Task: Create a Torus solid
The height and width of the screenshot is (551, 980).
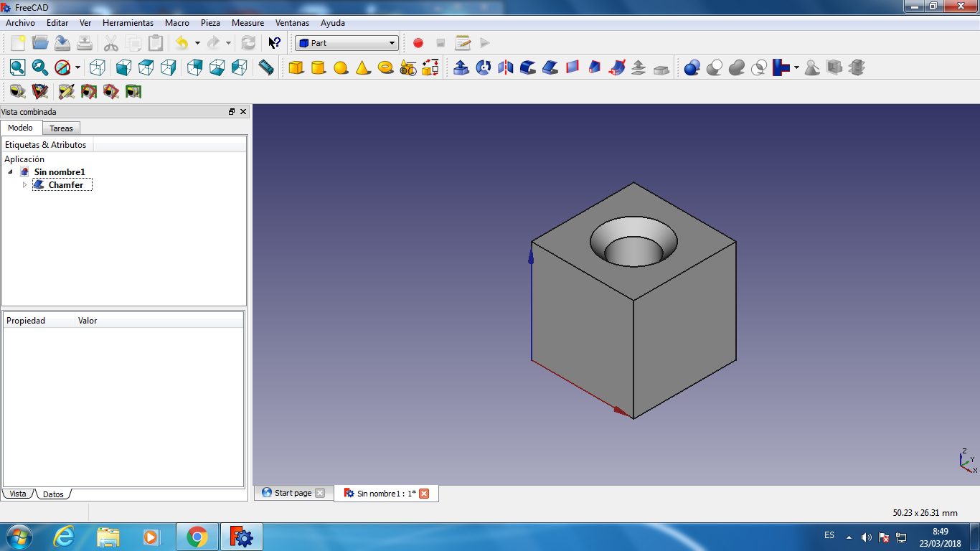Action: coord(385,68)
